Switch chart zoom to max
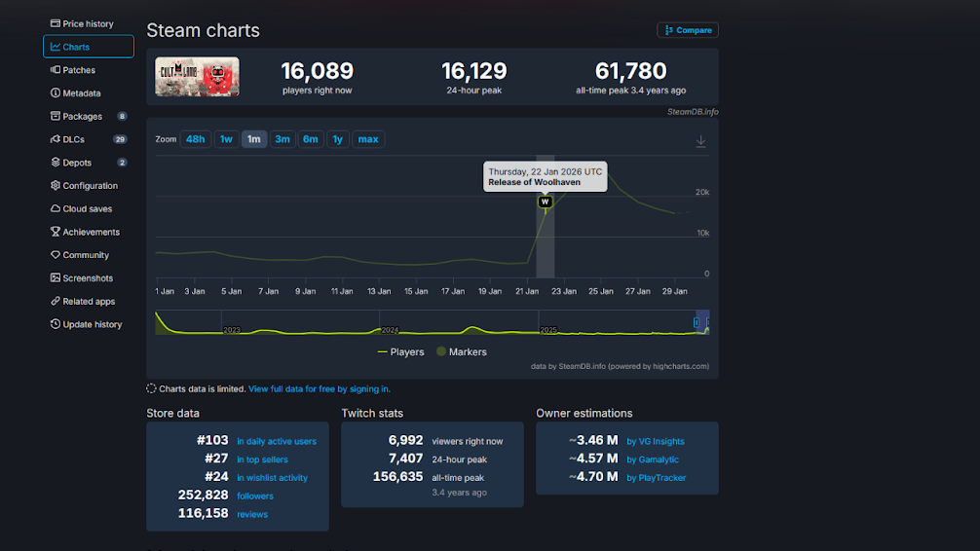The width and height of the screenshot is (980, 551). click(367, 139)
